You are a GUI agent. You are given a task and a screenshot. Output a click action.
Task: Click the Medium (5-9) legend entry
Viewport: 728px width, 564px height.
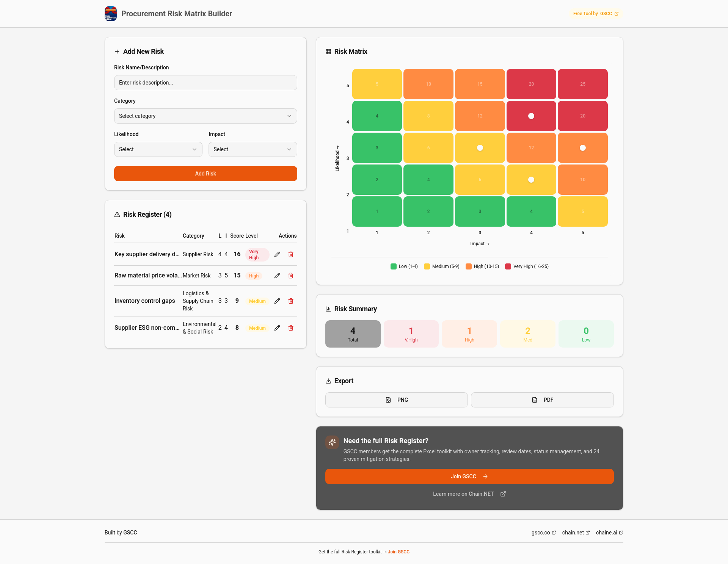(442, 266)
